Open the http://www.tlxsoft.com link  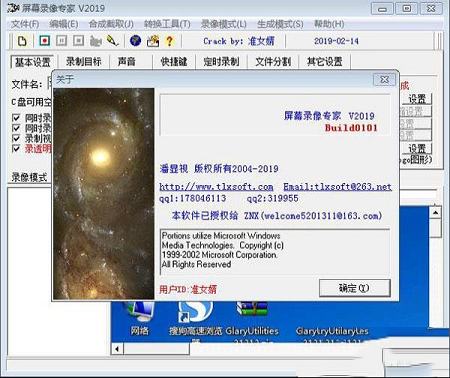pyautogui.click(x=216, y=187)
